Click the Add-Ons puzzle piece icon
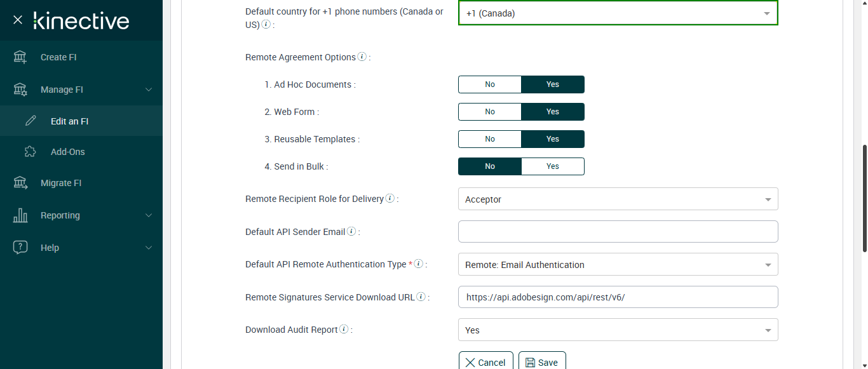Screen dimensions: 868x369 point(31,152)
